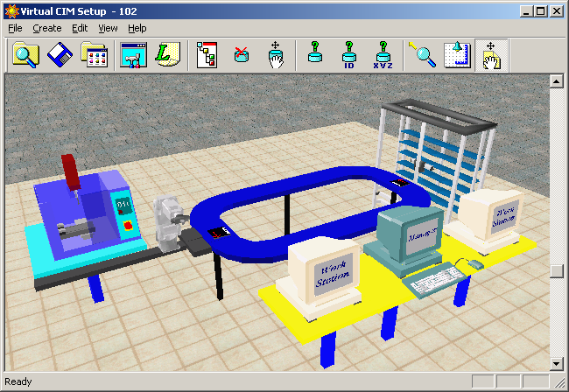The width and height of the screenshot is (569, 392).
Task: Open the Edit menu
Action: point(80,28)
